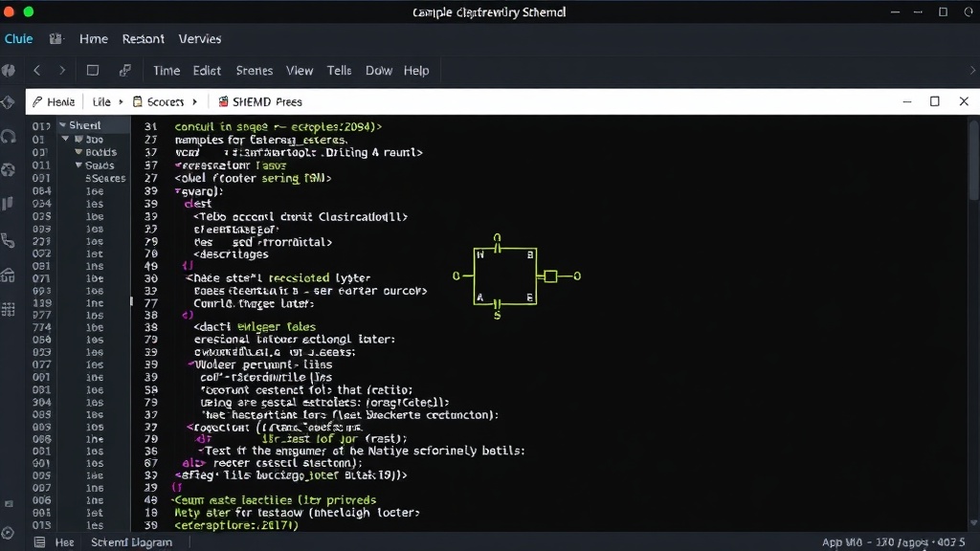Open the phone icon in left sidebar
This screenshot has height=551, width=980.
click(x=8, y=240)
